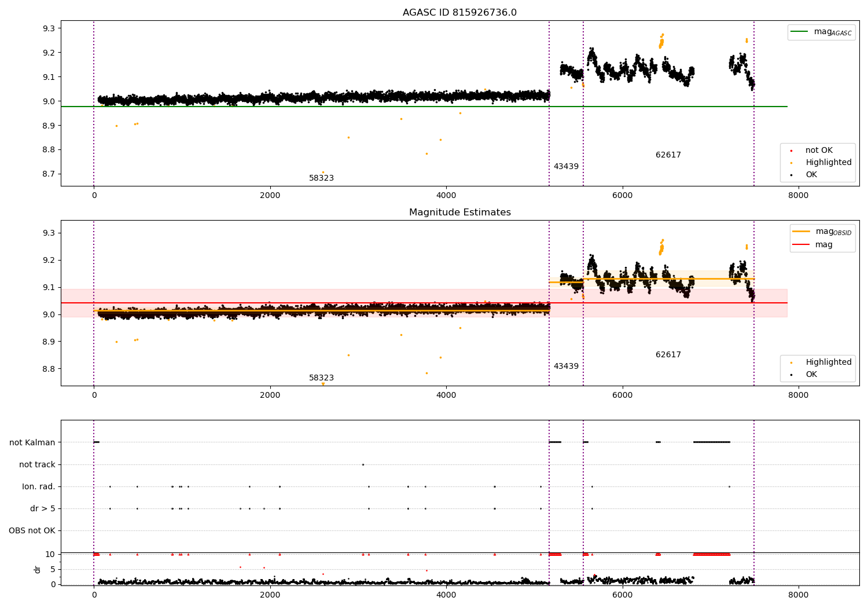Click the green mag AGASC legend entry

coord(822,32)
